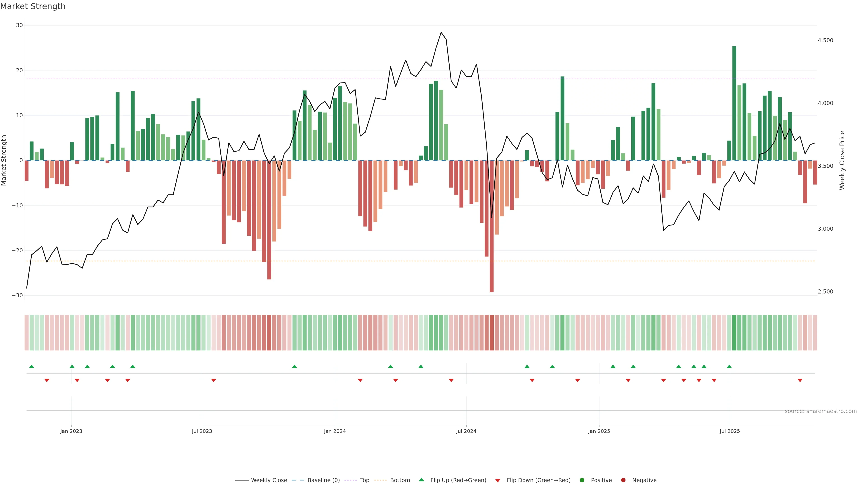Toggle the 'Flip Down (Green→Red)' legend text
The width and height of the screenshot is (868, 488).
(x=538, y=480)
